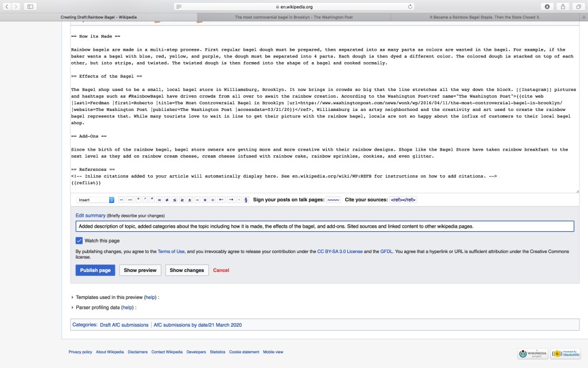The height and width of the screenshot is (368, 588).
Task: Click the Reader view icon in address bar
Action: (180, 7)
